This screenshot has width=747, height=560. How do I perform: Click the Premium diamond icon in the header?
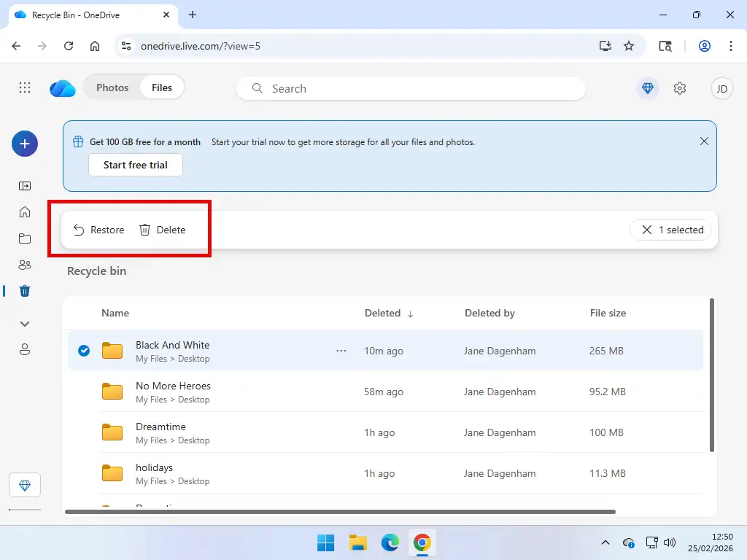click(x=648, y=87)
